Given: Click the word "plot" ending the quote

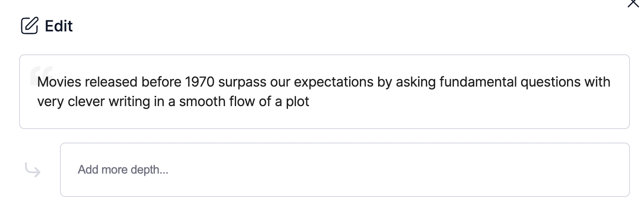Looking at the screenshot, I should 297,102.
